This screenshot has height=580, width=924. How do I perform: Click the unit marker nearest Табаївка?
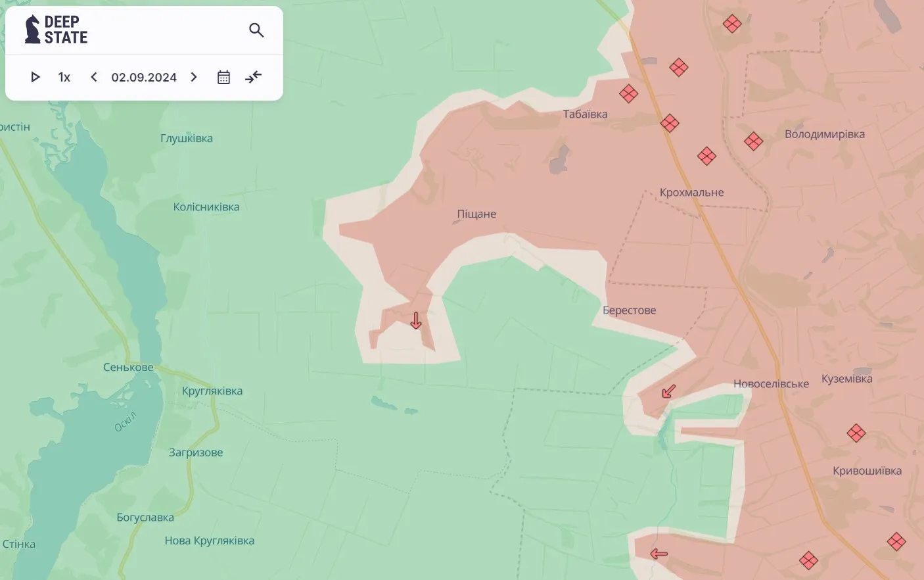pos(628,94)
